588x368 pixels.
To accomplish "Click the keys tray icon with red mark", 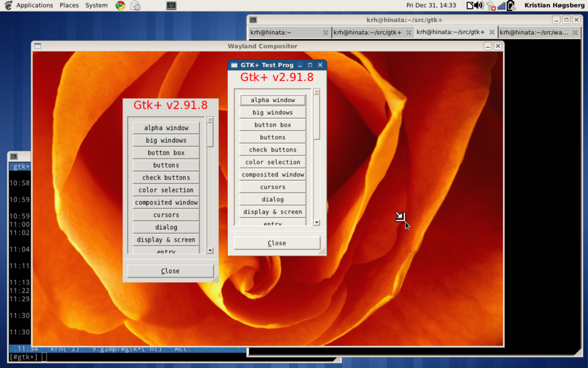I will coord(491,6).
